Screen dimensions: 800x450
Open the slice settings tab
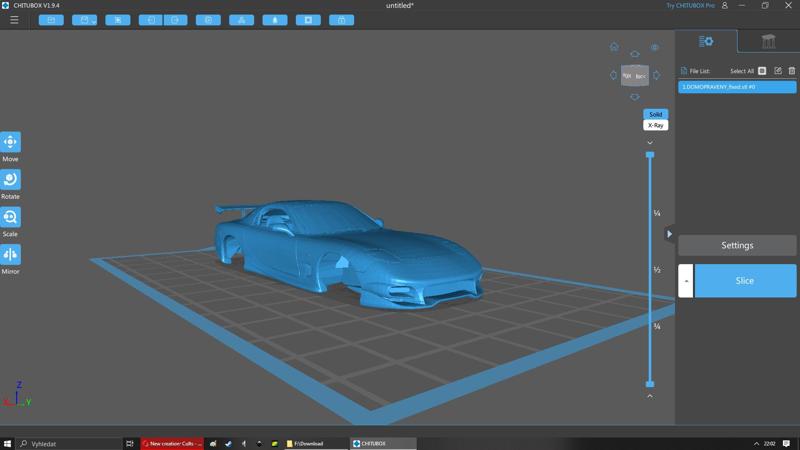(x=706, y=41)
